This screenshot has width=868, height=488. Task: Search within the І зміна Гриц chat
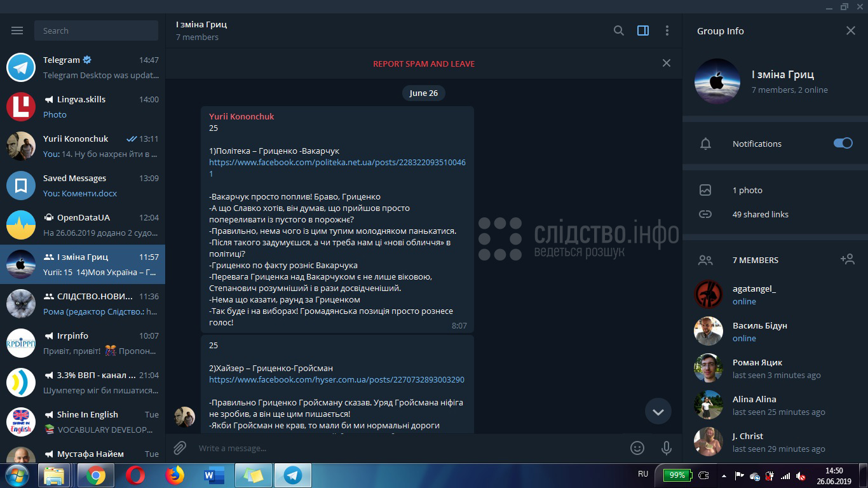point(618,30)
